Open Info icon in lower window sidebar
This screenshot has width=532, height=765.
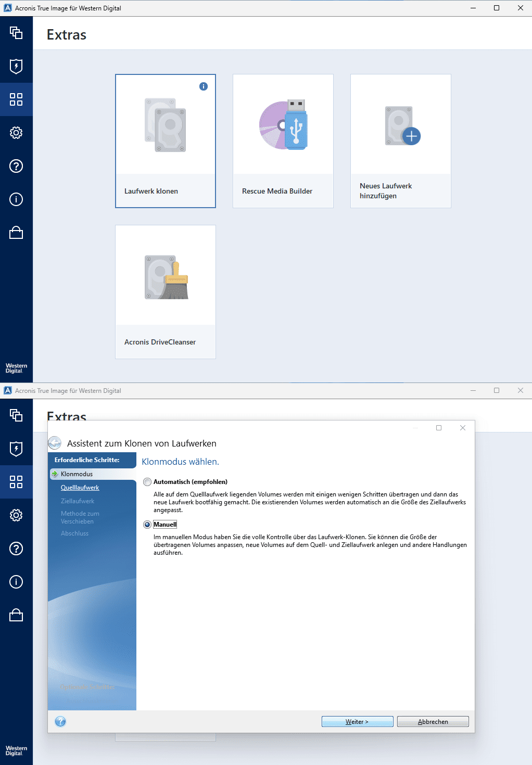[x=16, y=582]
